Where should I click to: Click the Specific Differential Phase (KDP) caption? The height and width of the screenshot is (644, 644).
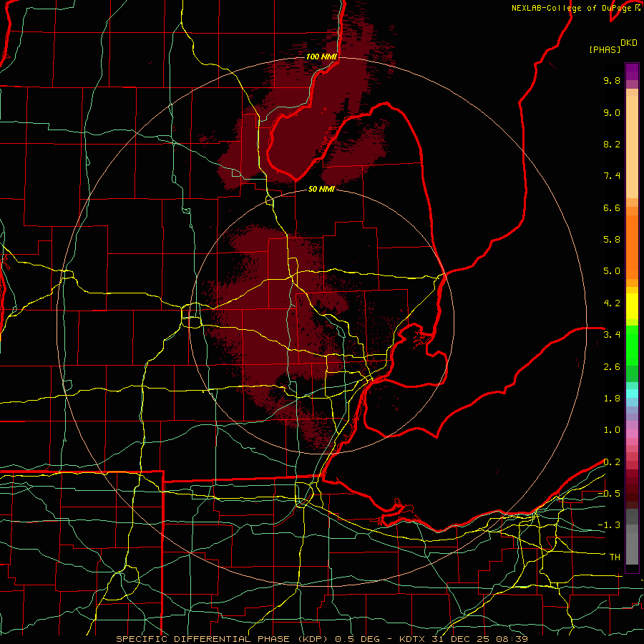[x=223, y=639]
